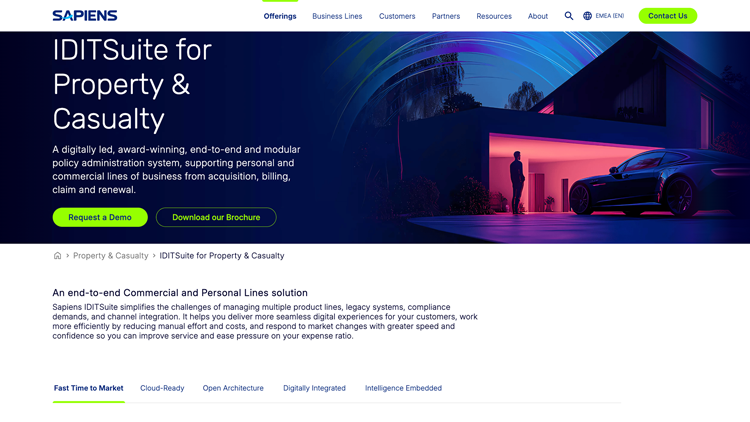Switch to the Digitally Integrated tab

[314, 388]
